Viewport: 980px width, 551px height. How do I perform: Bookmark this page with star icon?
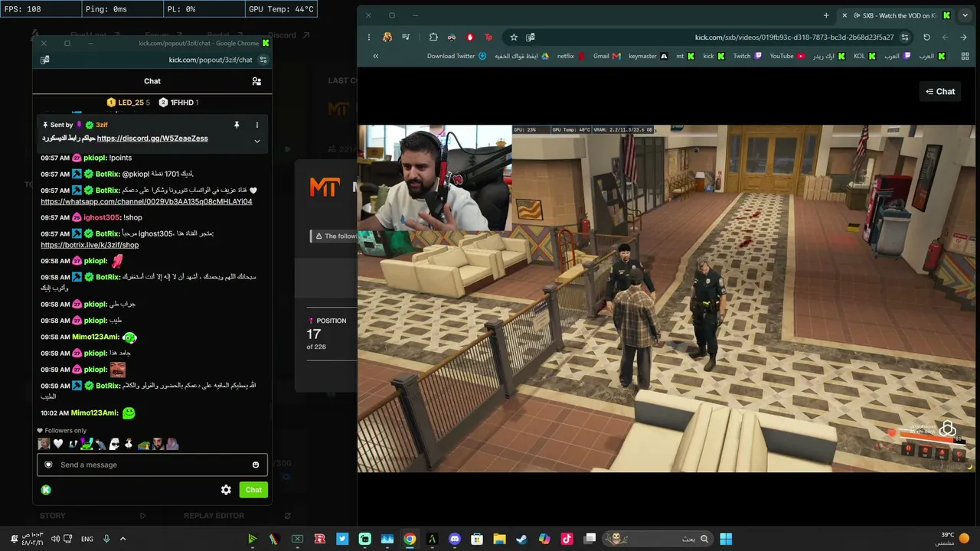pos(514,37)
